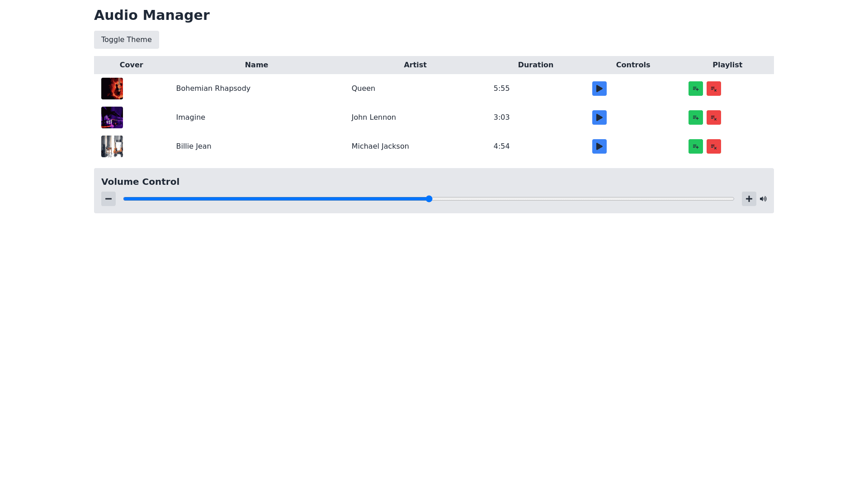Viewport: 868px width, 488px height.
Task: Click the speaker volume icon
Action: [x=763, y=199]
